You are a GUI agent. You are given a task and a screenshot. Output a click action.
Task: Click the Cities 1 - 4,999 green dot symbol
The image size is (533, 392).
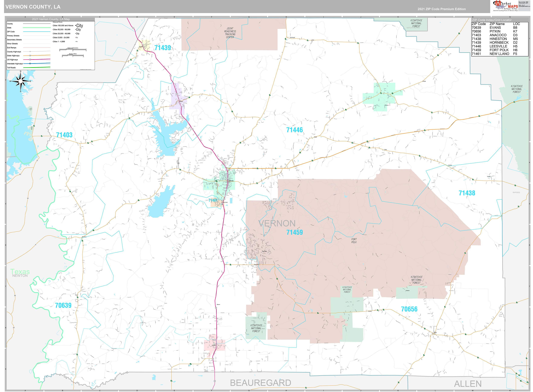pyautogui.click(x=76, y=41)
